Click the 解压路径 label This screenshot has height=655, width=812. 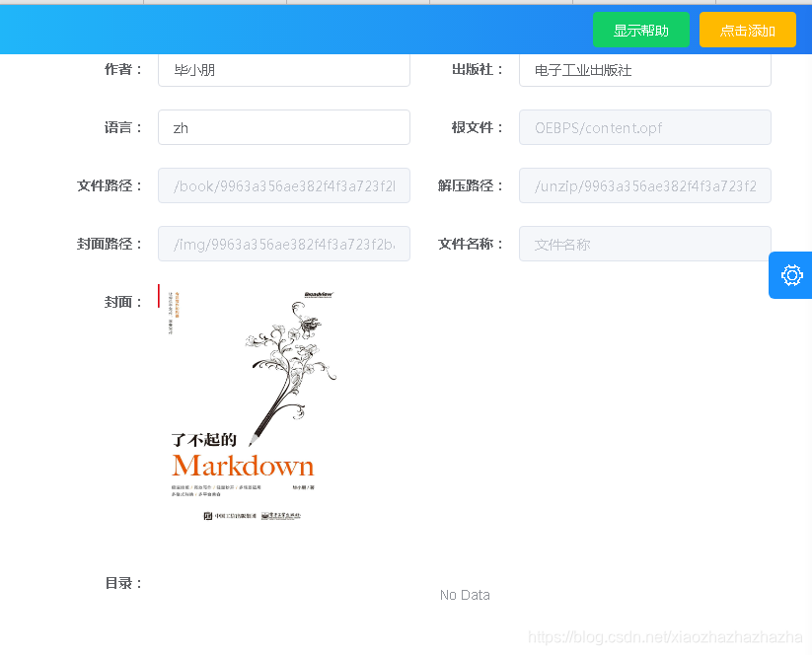(471, 185)
